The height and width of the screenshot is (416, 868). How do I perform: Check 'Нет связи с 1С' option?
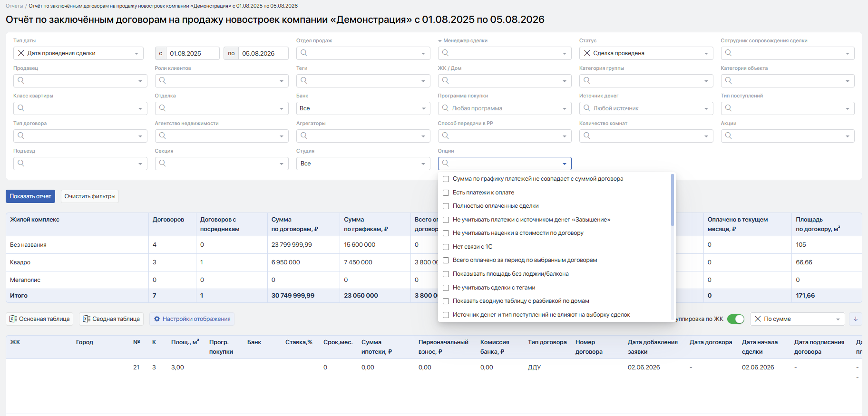446,247
